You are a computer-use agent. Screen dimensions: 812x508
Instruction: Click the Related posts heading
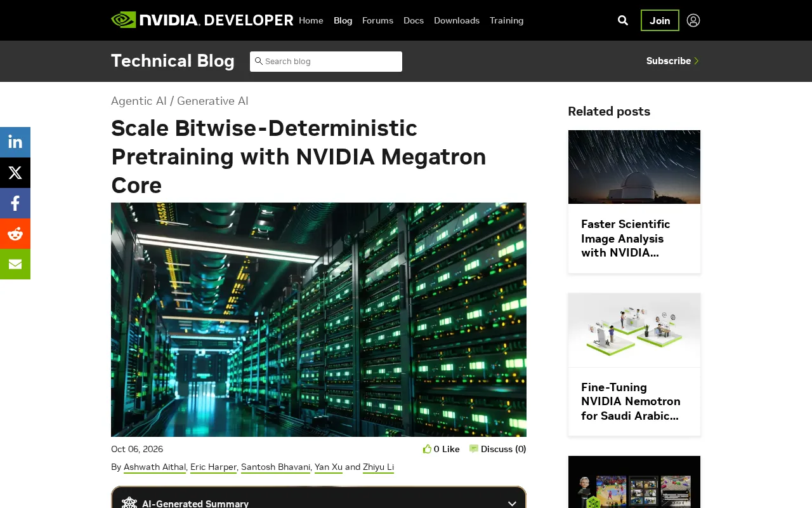(609, 111)
